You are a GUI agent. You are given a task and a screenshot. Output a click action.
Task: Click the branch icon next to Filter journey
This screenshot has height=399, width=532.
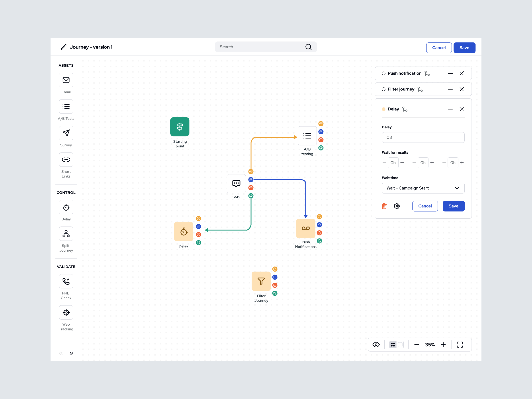[420, 89]
